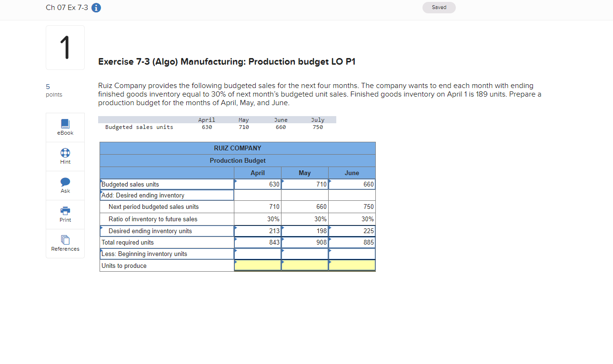Open the References resource
Image resolution: width=613 pixels, height=364 pixels.
click(x=65, y=243)
